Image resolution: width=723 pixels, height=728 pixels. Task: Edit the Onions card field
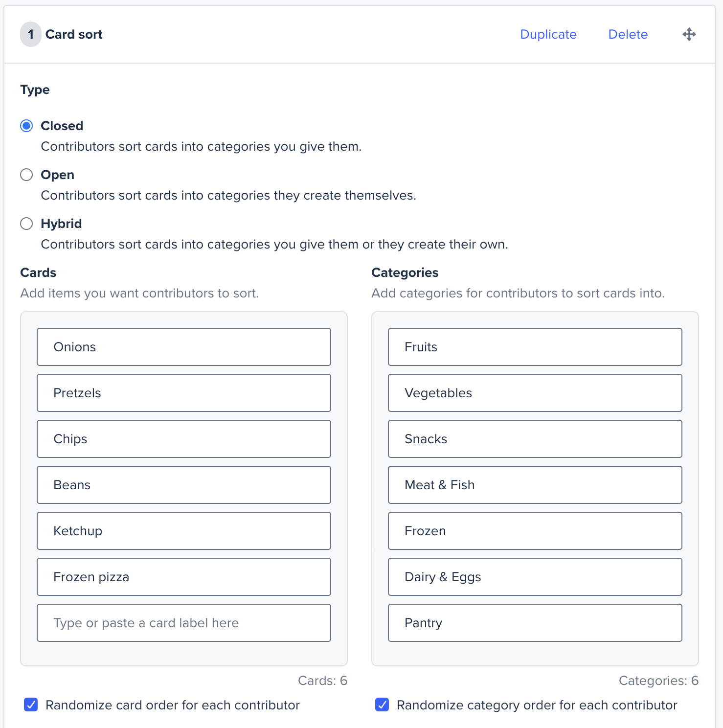click(184, 347)
